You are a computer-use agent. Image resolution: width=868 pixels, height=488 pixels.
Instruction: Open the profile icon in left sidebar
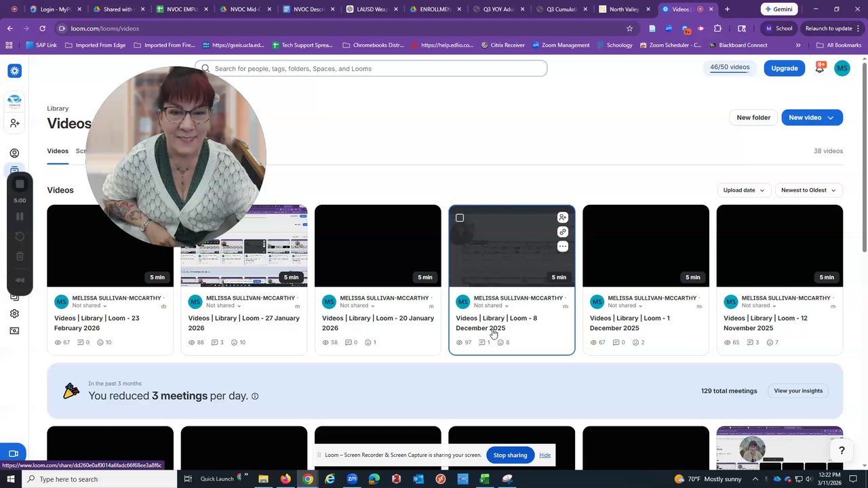tap(14, 153)
